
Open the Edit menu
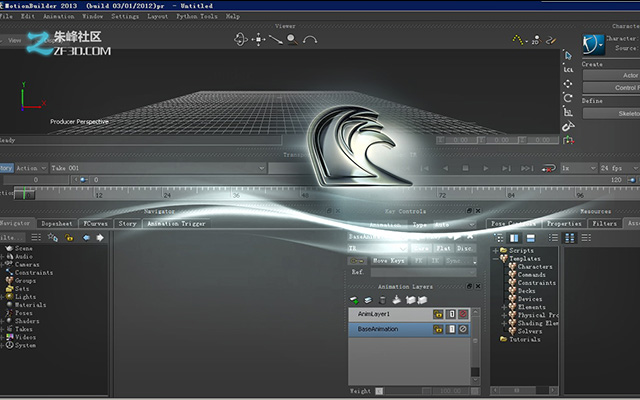[x=28, y=16]
